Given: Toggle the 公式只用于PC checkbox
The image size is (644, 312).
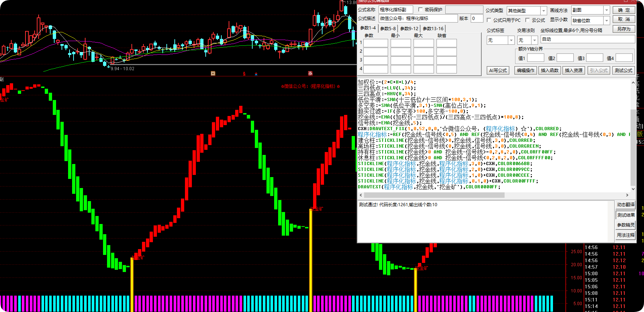Looking at the screenshot, I should [x=489, y=20].
